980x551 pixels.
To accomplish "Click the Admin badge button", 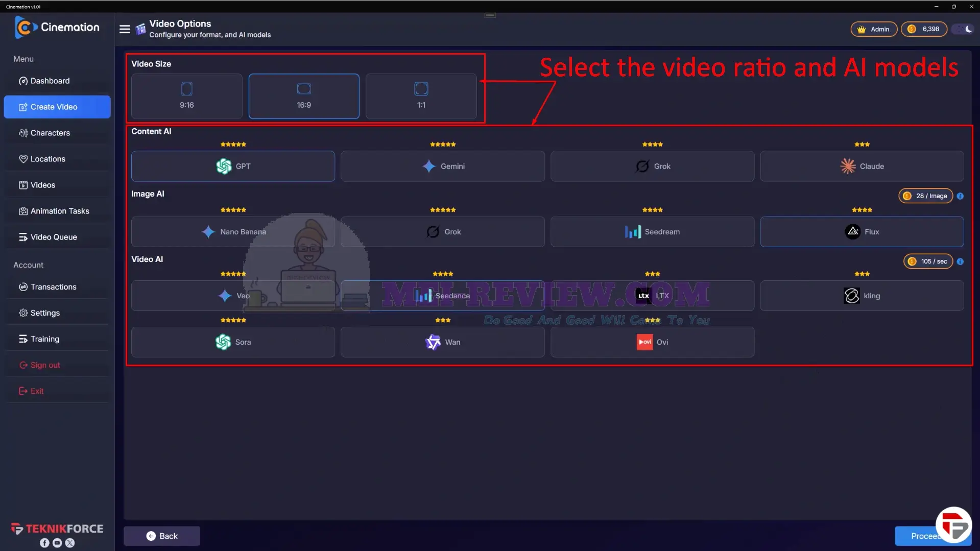I will click(874, 29).
